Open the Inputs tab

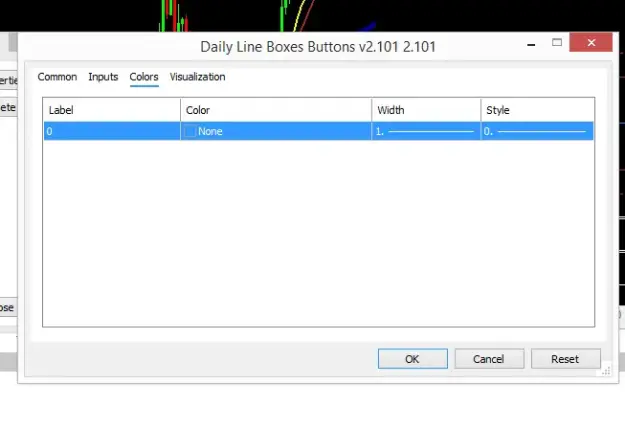pos(103,77)
